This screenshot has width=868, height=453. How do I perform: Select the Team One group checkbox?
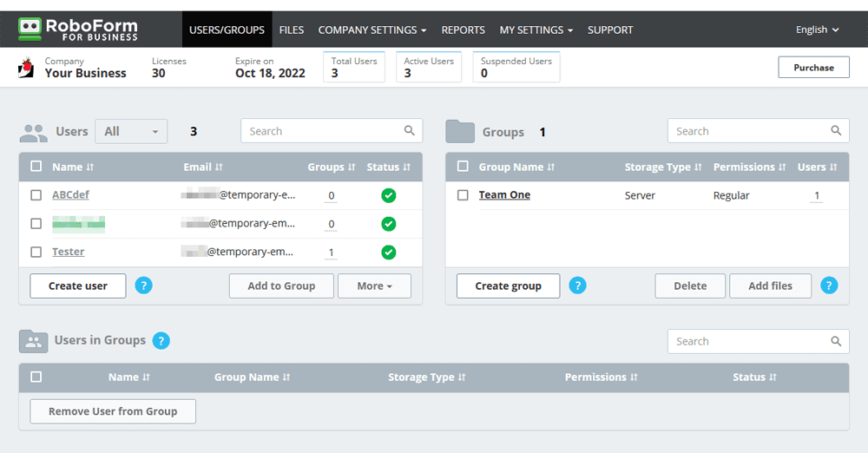pos(463,195)
